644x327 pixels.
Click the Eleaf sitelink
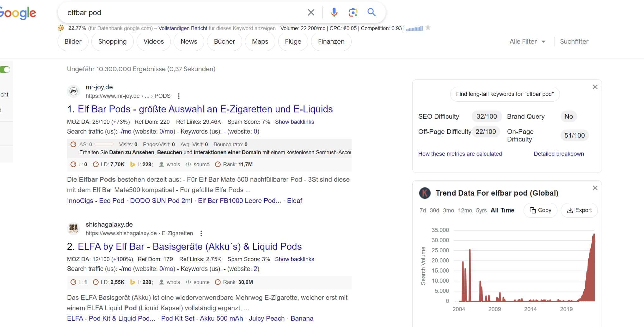pos(294,201)
